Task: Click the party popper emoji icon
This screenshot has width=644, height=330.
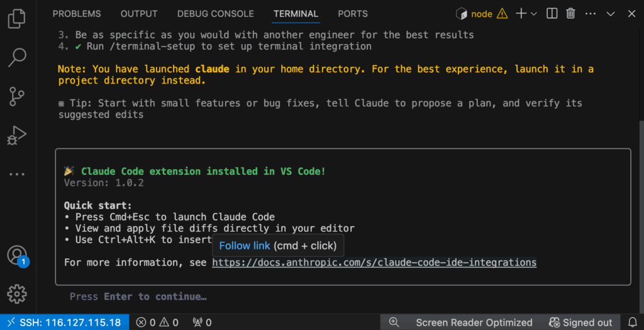Action: [x=69, y=171]
